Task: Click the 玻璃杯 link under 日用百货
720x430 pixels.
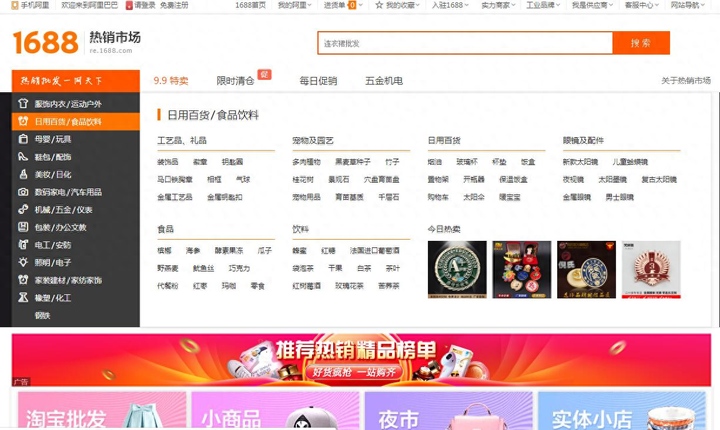Action: pyautogui.click(x=467, y=162)
